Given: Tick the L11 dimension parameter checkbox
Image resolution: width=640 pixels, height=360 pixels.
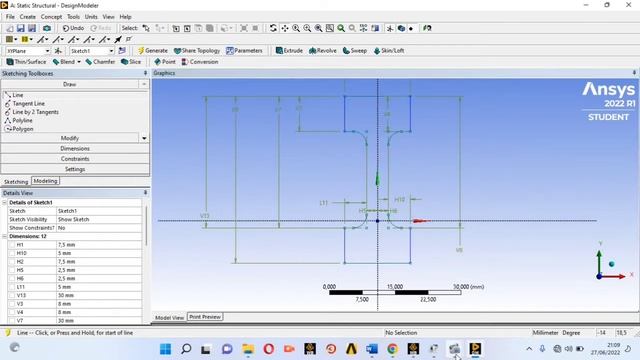Looking at the screenshot, I should click(11, 287).
